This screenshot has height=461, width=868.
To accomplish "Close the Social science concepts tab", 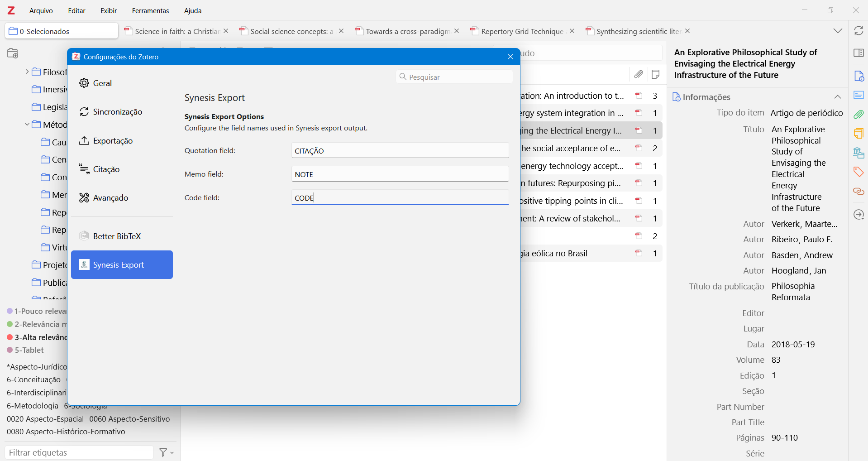I will click(341, 31).
